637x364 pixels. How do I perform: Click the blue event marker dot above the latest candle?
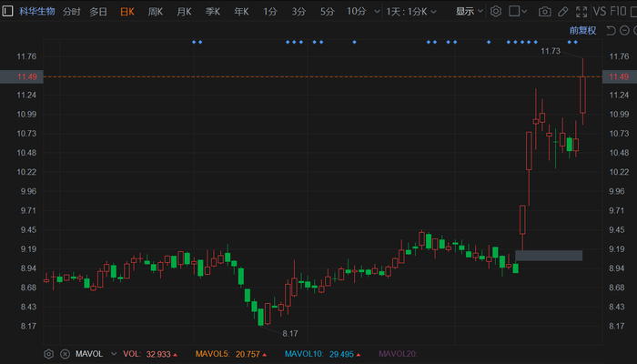(x=576, y=42)
